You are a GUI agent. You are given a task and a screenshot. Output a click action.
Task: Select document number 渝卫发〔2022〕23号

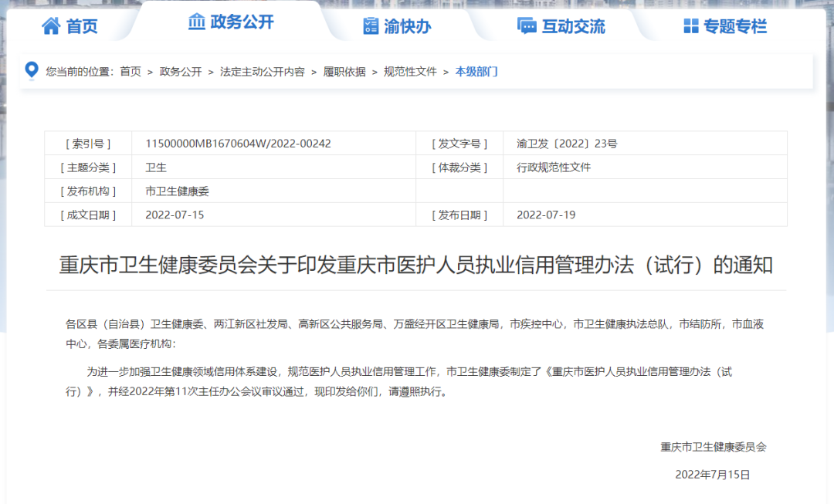coord(567,144)
